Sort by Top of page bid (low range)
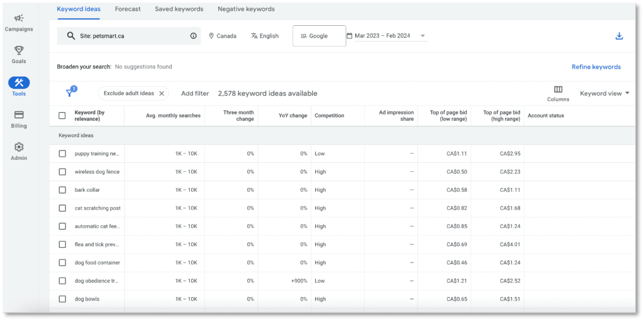644x321 pixels. (448, 115)
